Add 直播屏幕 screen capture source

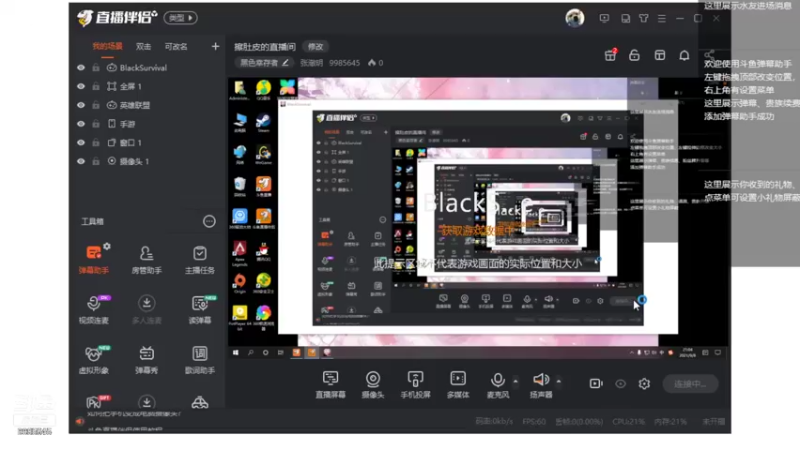tap(330, 384)
